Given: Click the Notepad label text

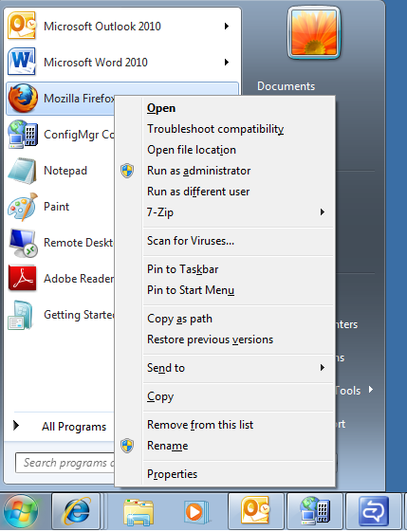Looking at the screenshot, I should tap(65, 171).
